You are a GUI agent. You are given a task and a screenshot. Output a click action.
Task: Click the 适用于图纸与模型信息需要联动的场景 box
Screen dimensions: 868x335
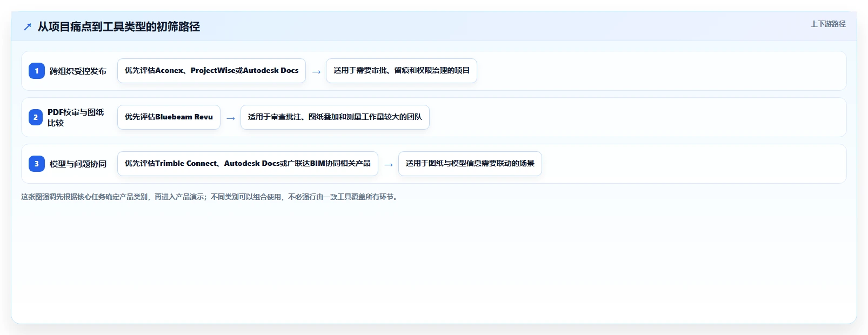pos(470,164)
